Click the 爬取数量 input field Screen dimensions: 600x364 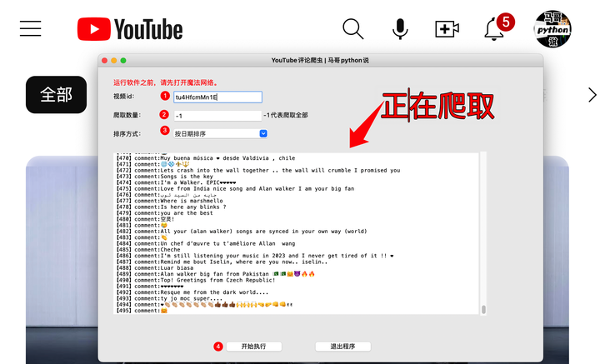217,116
